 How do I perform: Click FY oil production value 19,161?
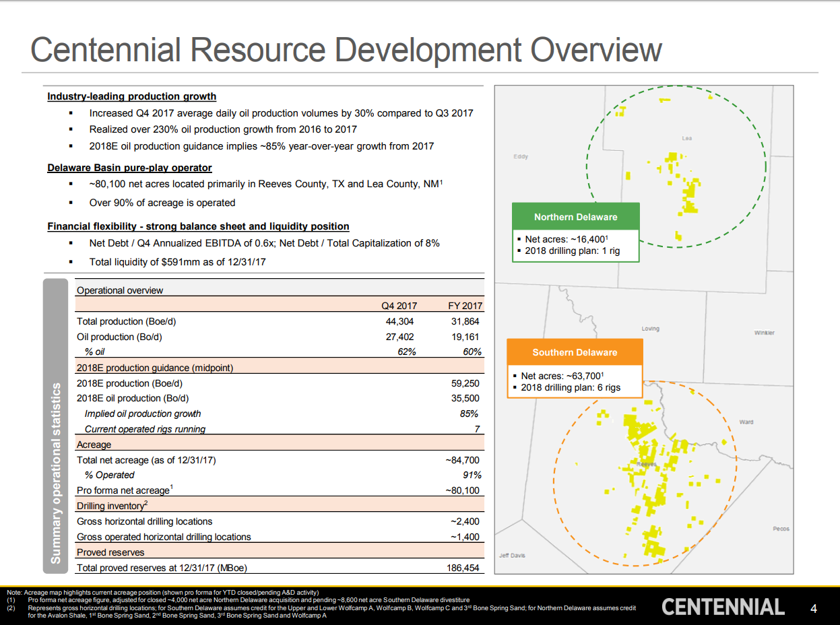click(x=465, y=337)
